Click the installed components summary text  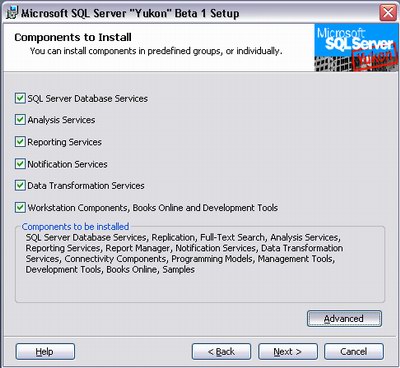coord(184,253)
